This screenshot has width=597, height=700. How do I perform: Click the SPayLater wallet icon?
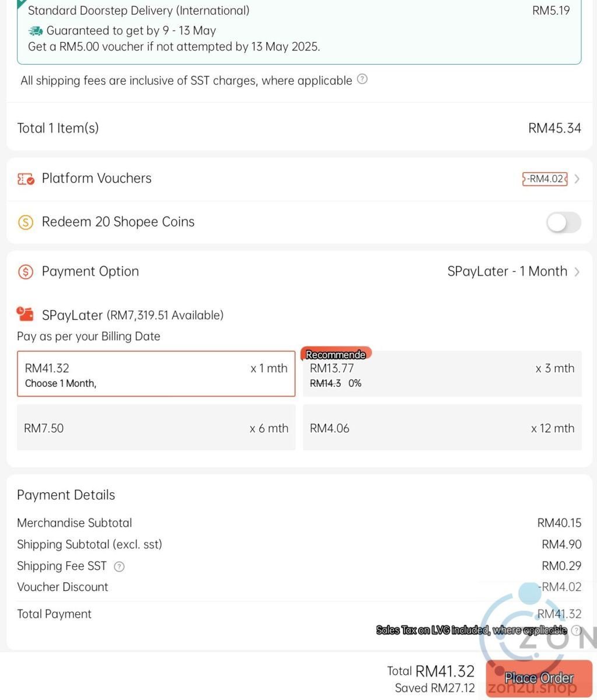(x=25, y=314)
